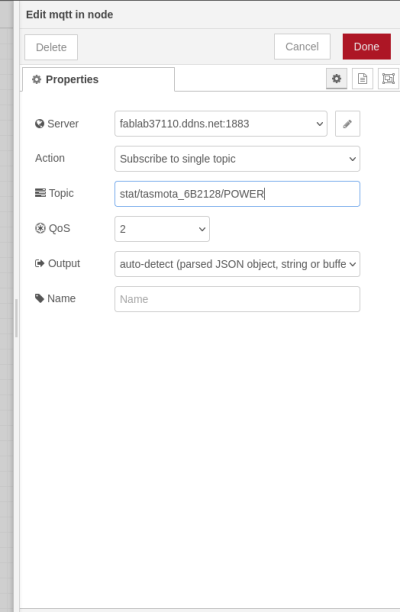Click the globe icon beside Server
Screen dimensions: 400x612
click(x=39, y=124)
